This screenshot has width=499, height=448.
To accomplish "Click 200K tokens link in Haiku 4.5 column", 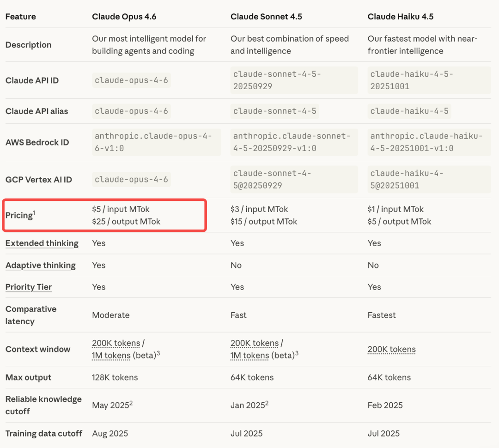I will 391,349.
